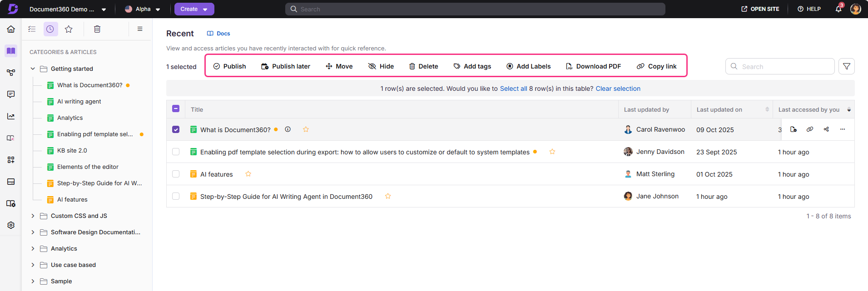Toggle the header select-all checkbox
Image resolution: width=868 pixels, height=291 pixels.
[176, 109]
